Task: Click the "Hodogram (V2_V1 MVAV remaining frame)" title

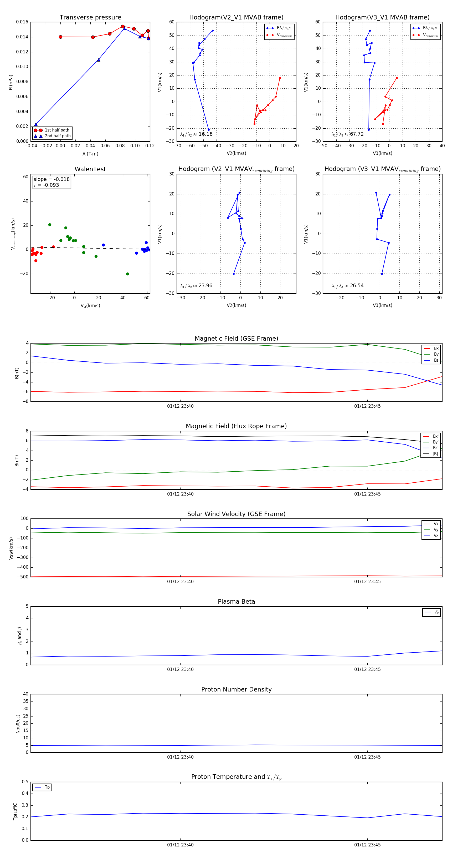Action: click(x=236, y=169)
